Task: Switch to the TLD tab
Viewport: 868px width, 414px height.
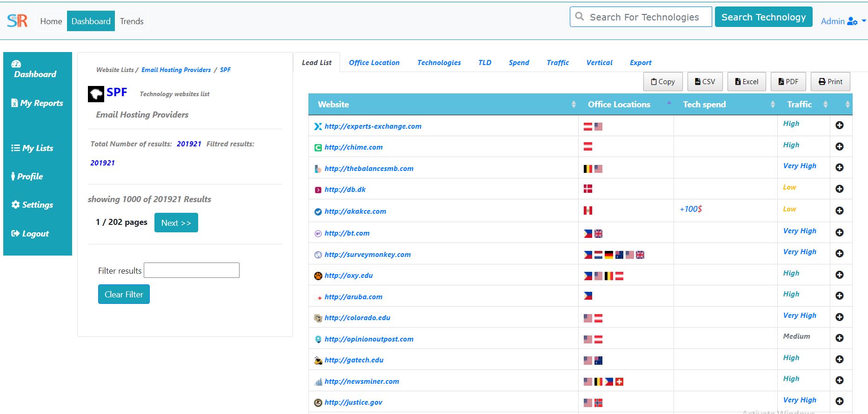Action: [x=485, y=63]
